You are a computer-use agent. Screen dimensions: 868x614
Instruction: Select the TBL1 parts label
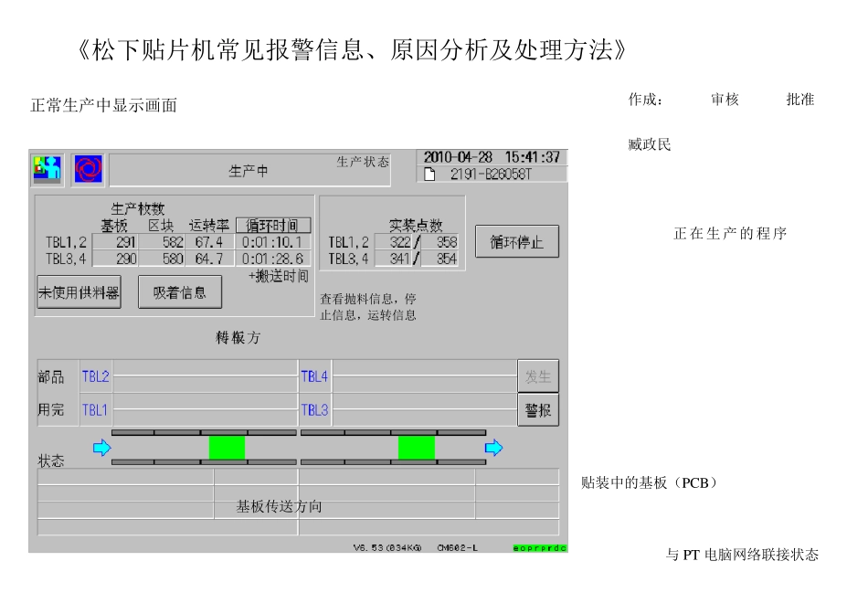pos(95,409)
